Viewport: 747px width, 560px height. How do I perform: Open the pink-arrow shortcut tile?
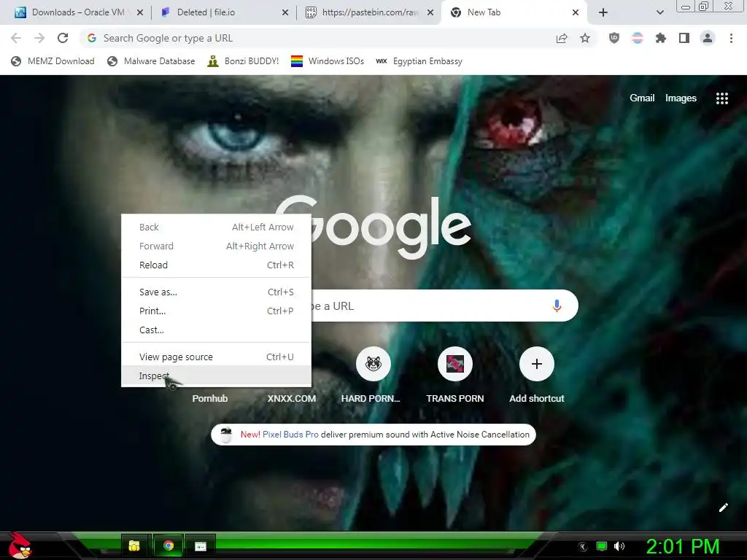click(455, 364)
